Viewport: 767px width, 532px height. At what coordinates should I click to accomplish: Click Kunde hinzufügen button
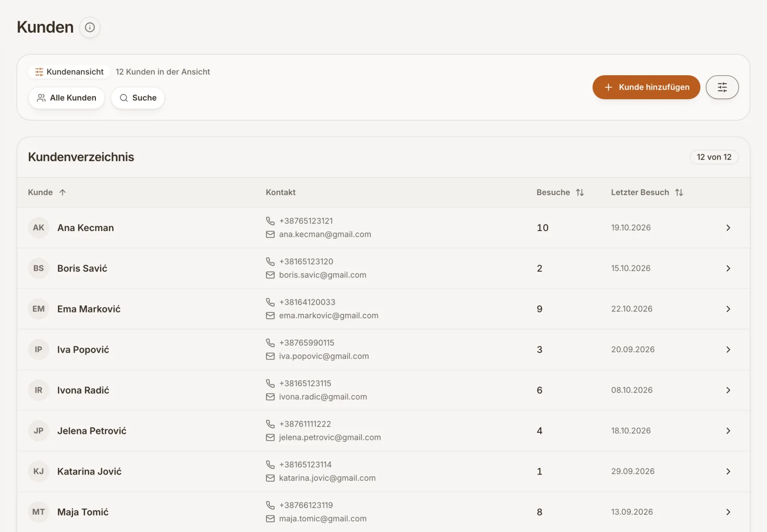pos(646,87)
